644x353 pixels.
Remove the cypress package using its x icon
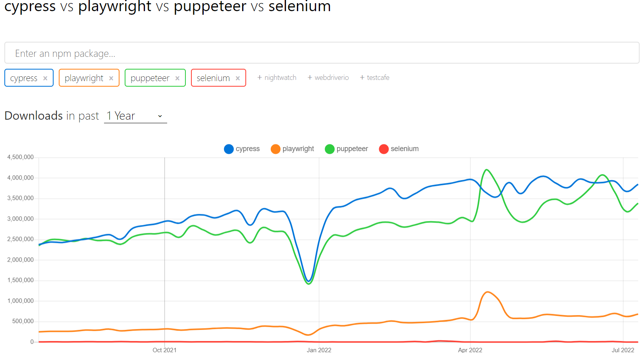46,78
